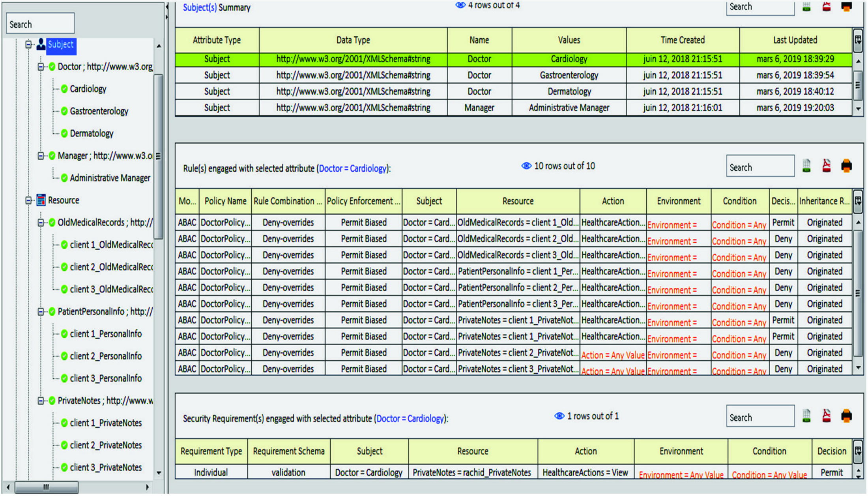Screen dimensions: 868x498
Task: Sort summary table by Time Created column
Action: coord(683,40)
